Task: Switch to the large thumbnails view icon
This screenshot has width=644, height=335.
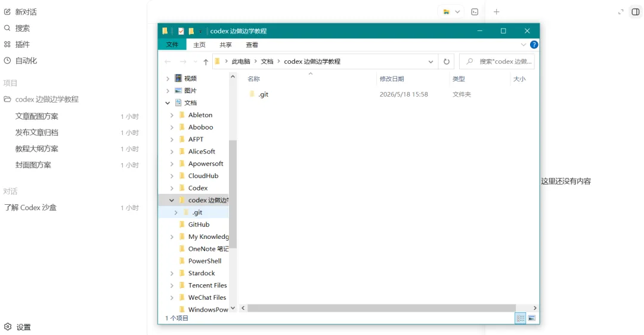Action: pyautogui.click(x=531, y=318)
